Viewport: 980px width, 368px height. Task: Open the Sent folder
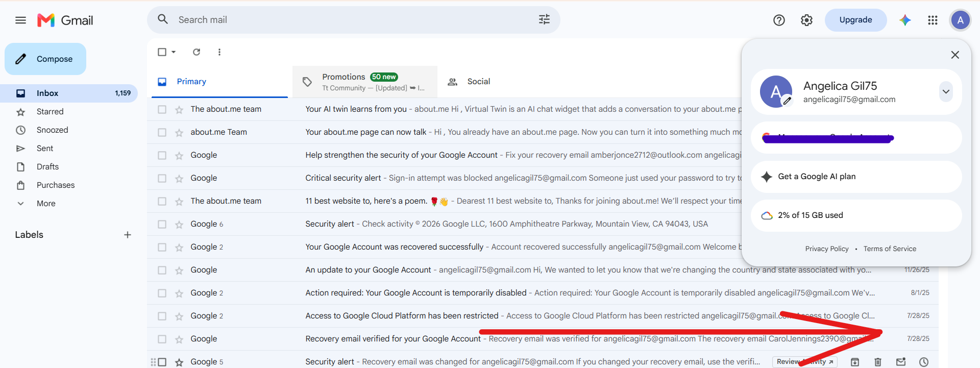point(69,148)
